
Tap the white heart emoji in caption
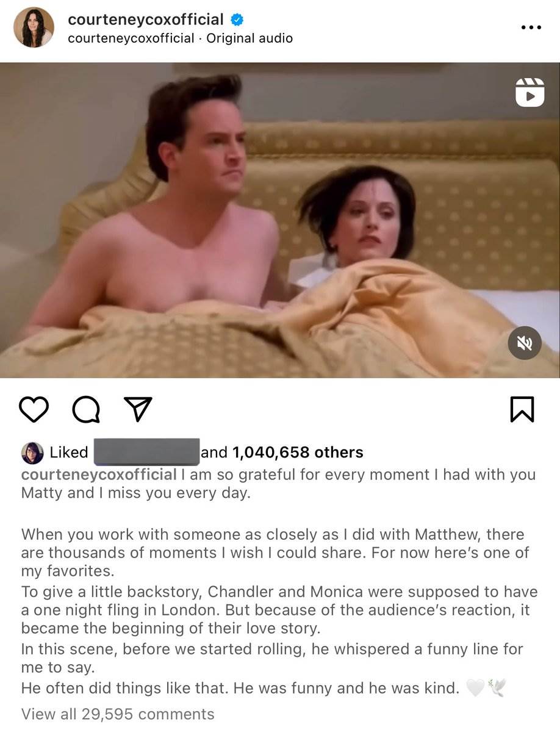(475, 689)
